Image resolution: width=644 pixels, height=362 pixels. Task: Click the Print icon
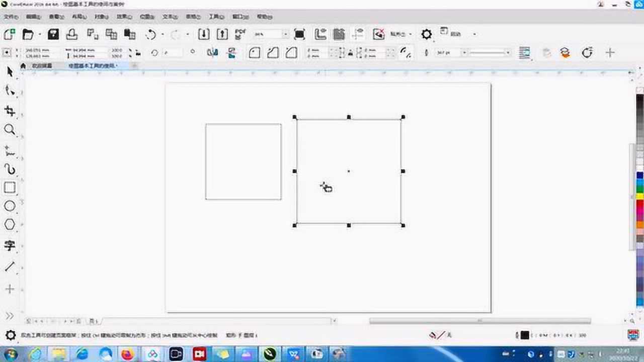[72, 34]
